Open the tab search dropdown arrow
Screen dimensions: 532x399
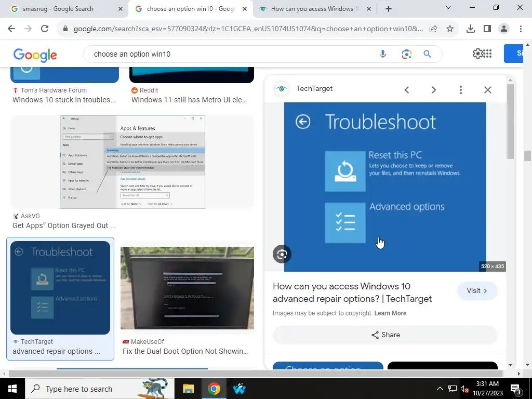[448, 7]
